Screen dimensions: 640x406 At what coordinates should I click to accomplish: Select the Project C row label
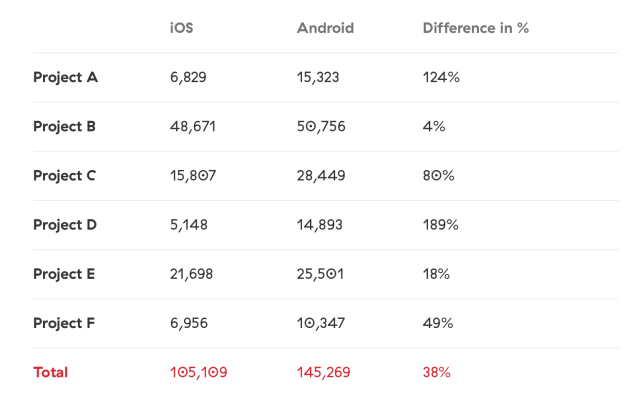pyautogui.click(x=64, y=175)
